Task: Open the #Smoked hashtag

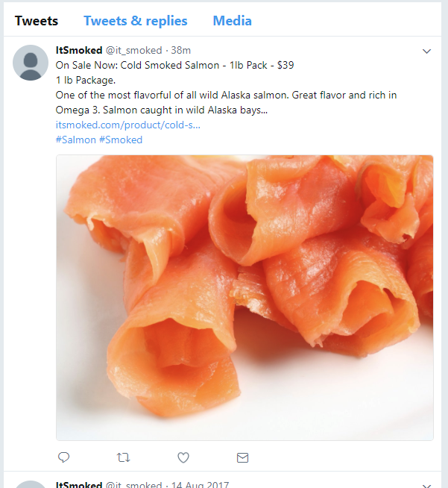Action: tap(121, 140)
